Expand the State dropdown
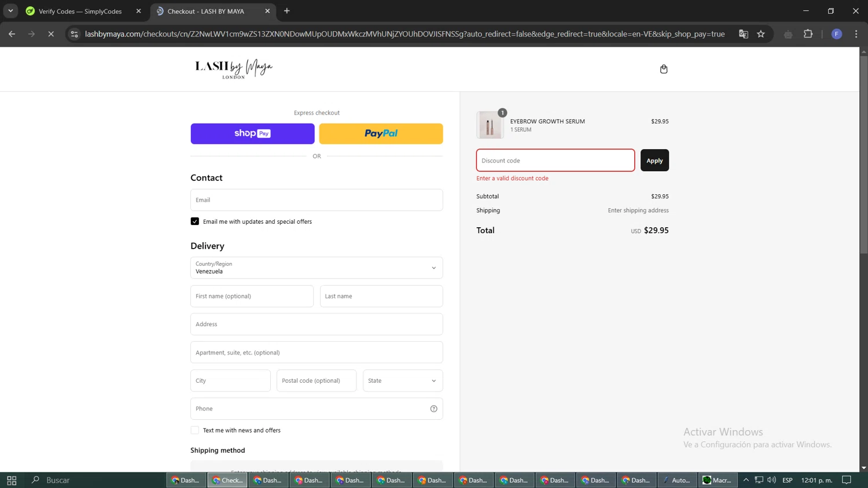The height and width of the screenshot is (488, 868). pos(403,380)
